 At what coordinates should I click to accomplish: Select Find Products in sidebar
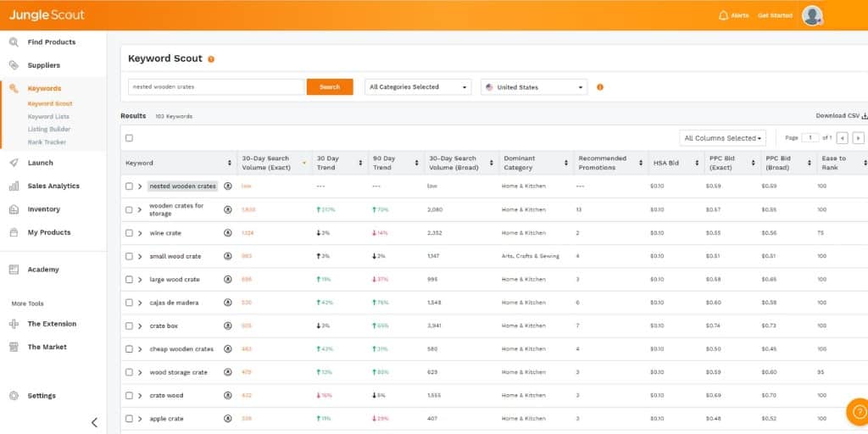tap(52, 42)
